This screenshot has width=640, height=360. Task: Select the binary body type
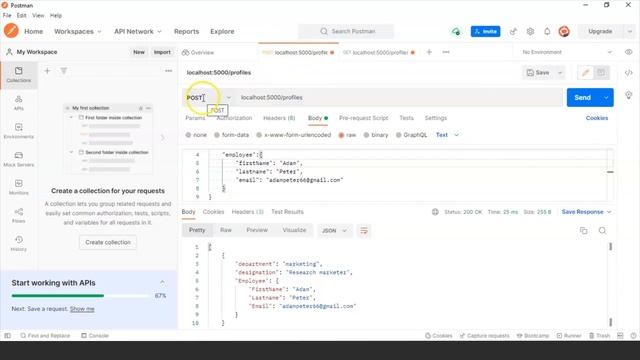tap(376, 135)
